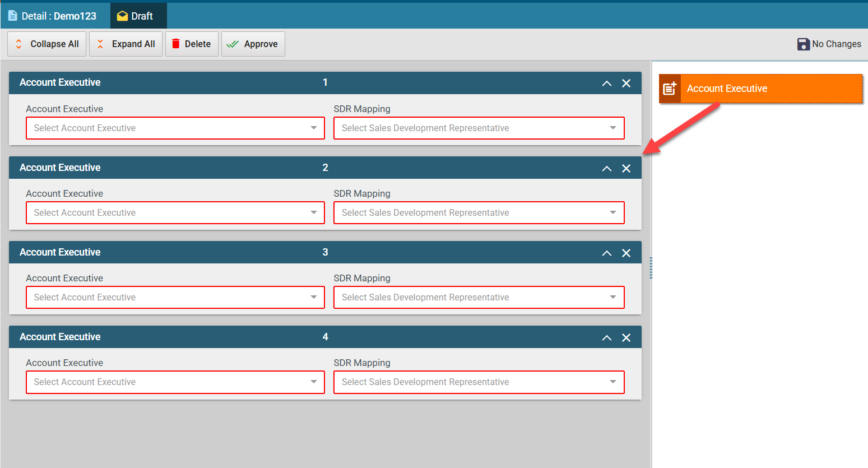Viewport: 868px width, 468px height.
Task: Collapse Account Executive section 4 using chevron
Action: (606, 337)
